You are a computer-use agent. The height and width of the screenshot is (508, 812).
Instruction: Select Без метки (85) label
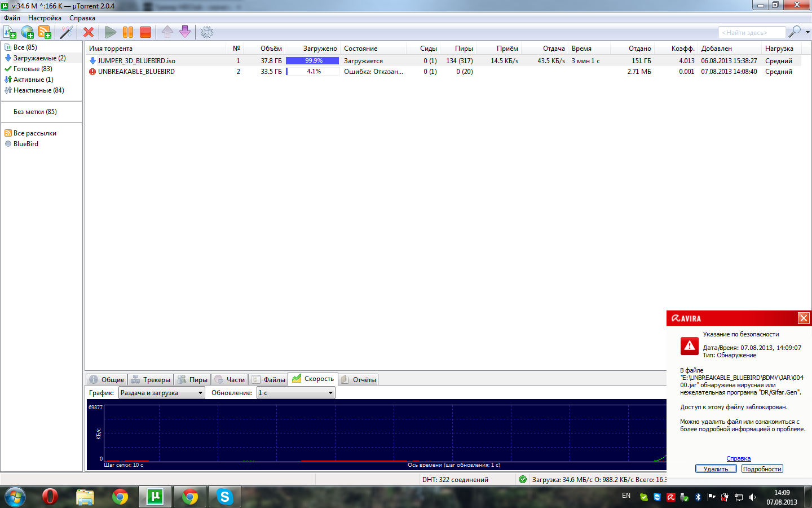(35, 112)
